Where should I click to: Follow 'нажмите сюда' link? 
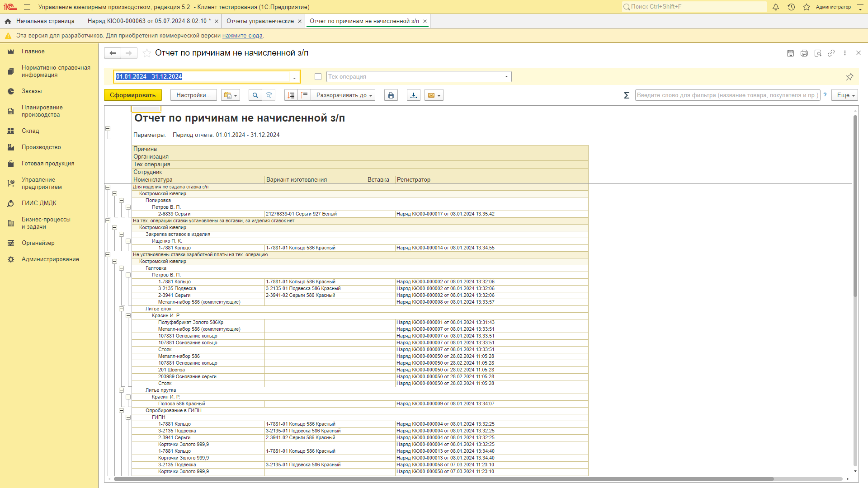pyautogui.click(x=242, y=36)
